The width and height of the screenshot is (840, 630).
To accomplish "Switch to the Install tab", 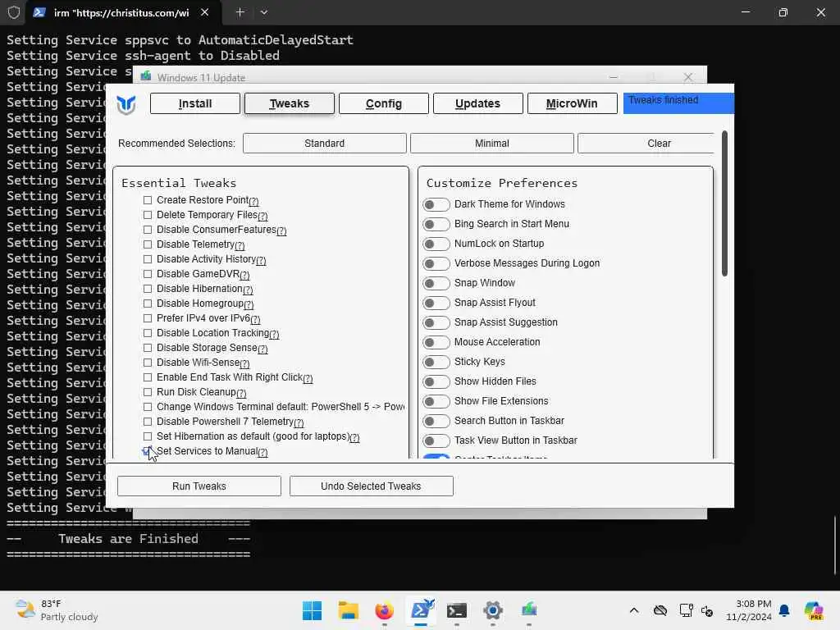I will [195, 103].
